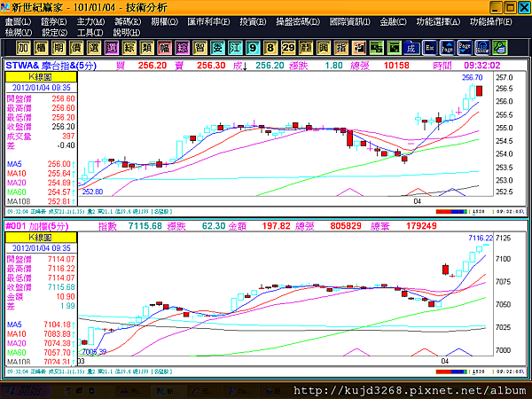The image size is (532, 399).
Task: Open the 功能操作(E) menu
Action: (x=491, y=22)
